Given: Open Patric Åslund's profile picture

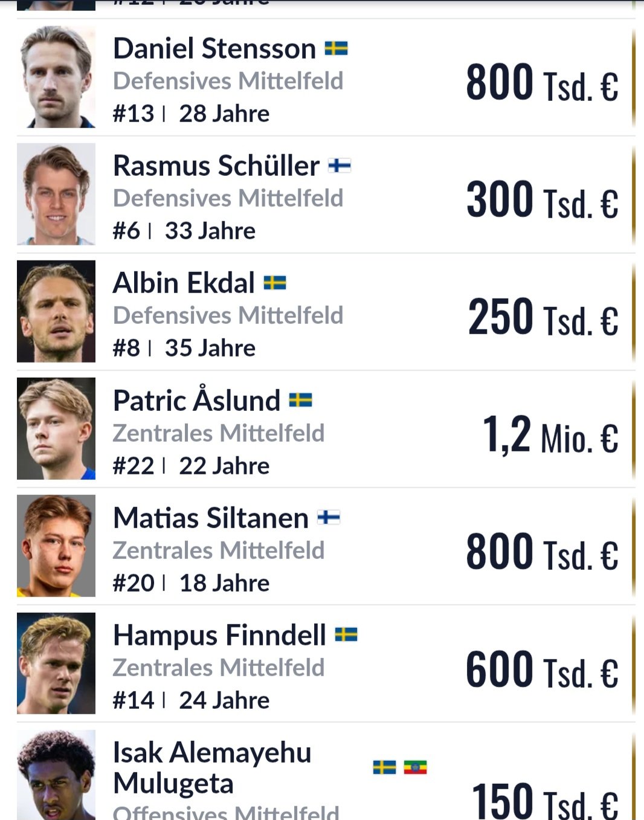Looking at the screenshot, I should point(56,428).
